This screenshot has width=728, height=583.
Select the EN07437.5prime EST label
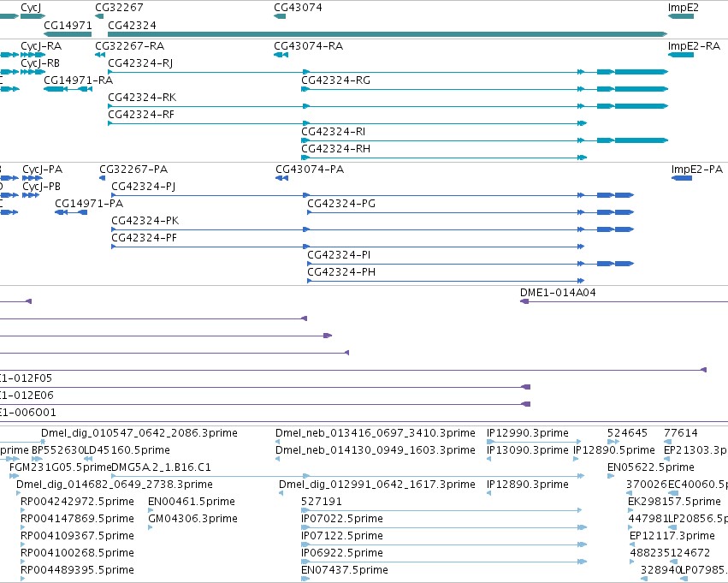[345, 570]
